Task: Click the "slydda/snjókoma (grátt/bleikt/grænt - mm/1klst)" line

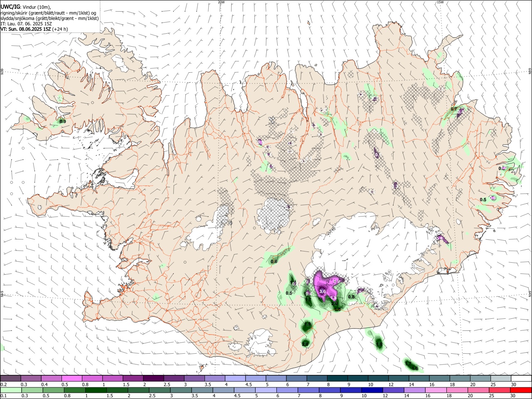Action: (x=50, y=18)
